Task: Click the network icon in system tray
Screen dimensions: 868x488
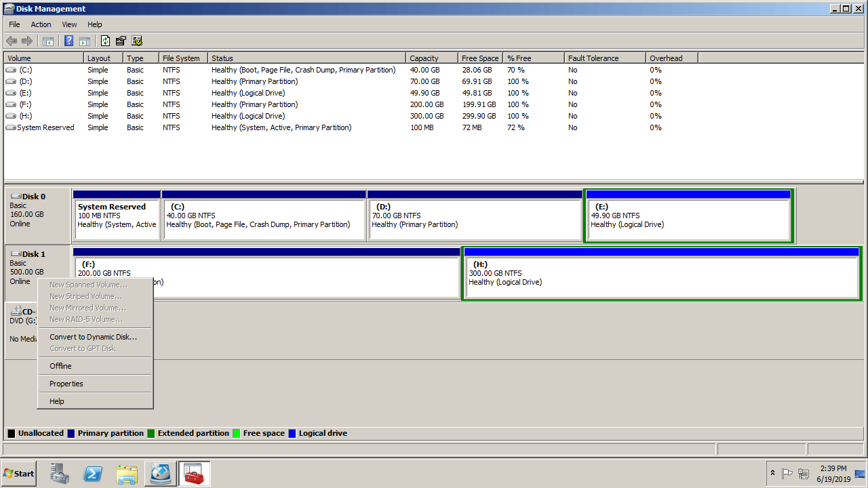Action: (x=804, y=474)
